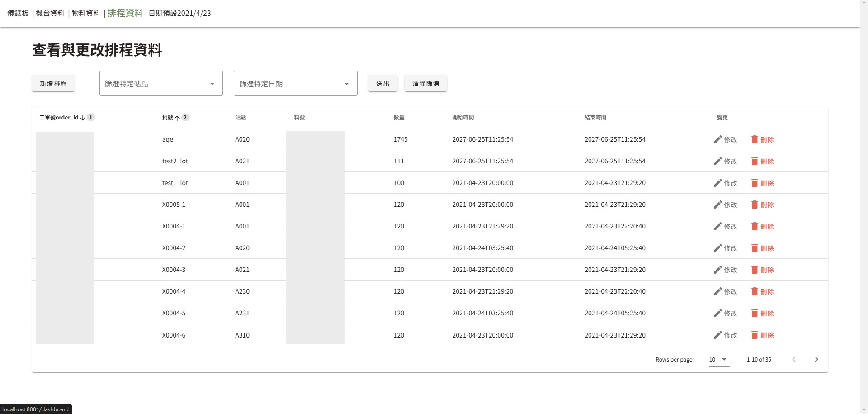
Task: Go to next page of table
Action: click(816, 359)
